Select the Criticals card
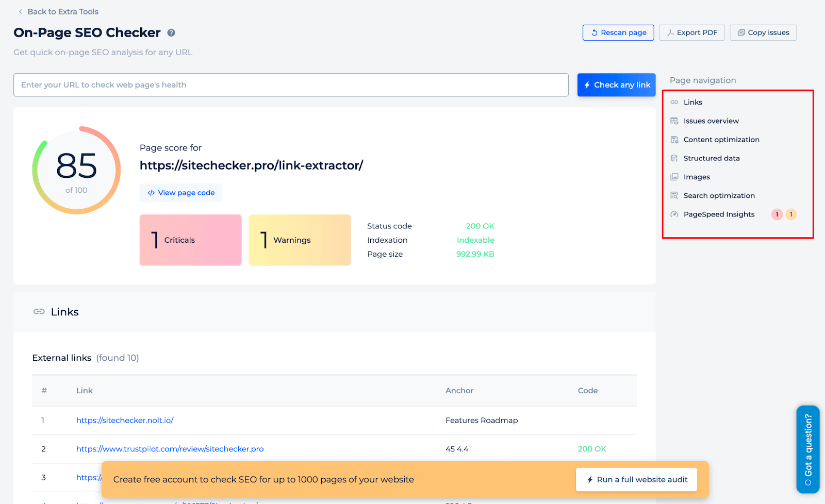This screenshot has height=504, width=825. pos(190,240)
